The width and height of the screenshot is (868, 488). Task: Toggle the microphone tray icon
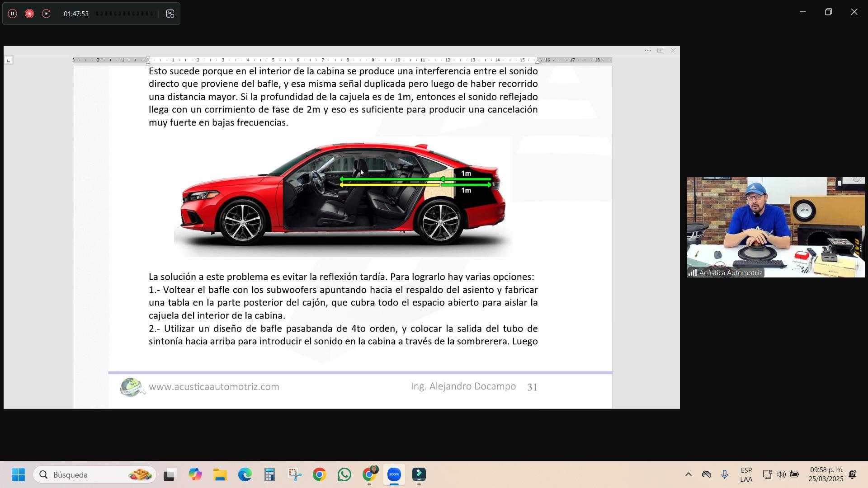point(724,475)
